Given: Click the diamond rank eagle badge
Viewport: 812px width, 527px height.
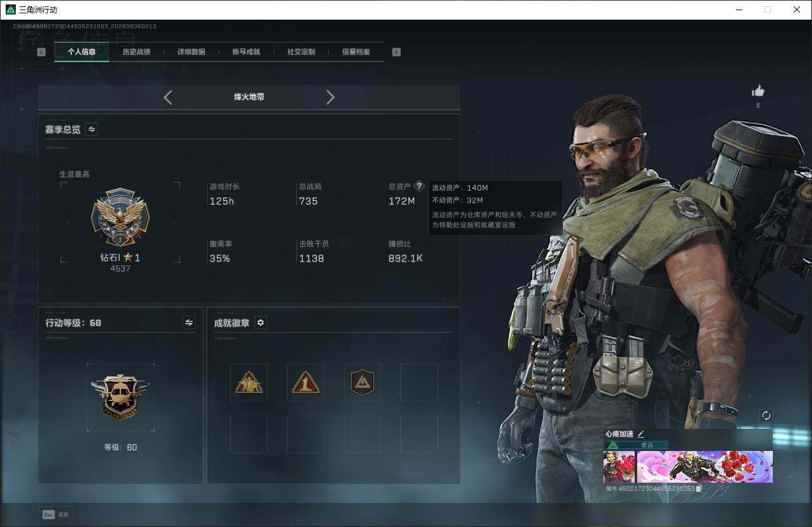Looking at the screenshot, I should point(120,217).
